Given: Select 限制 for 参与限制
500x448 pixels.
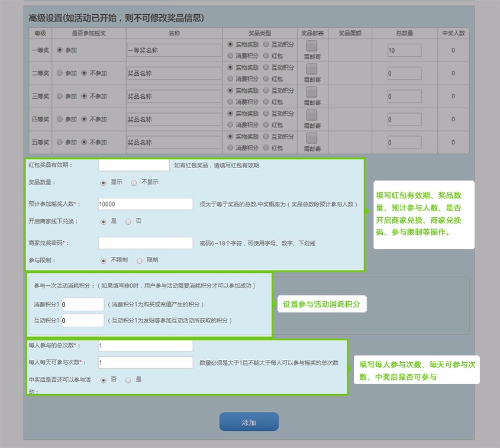Looking at the screenshot, I should [x=140, y=260].
